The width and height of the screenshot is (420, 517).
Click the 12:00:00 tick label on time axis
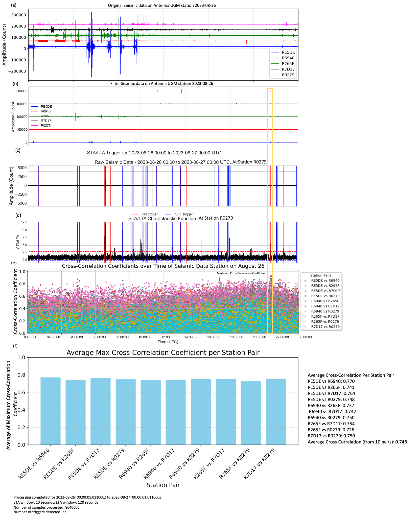pyautogui.click(x=168, y=337)
